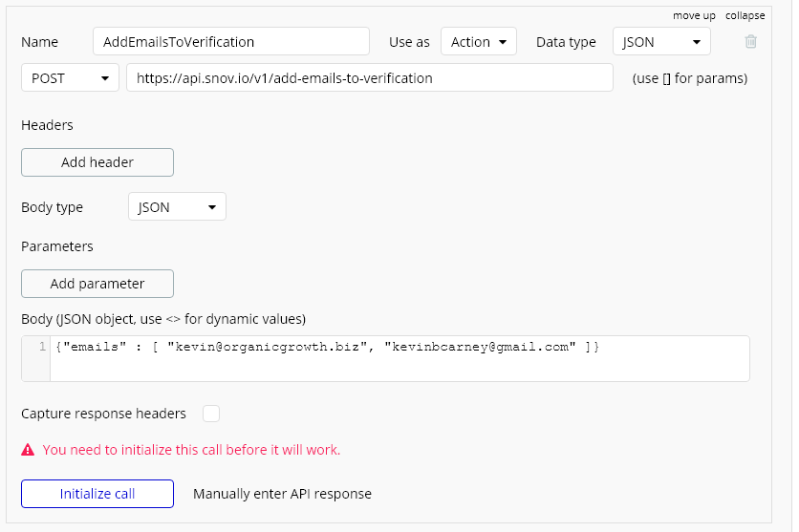This screenshot has width=799, height=532.
Task: Click the Initialize call button
Action: (97, 494)
